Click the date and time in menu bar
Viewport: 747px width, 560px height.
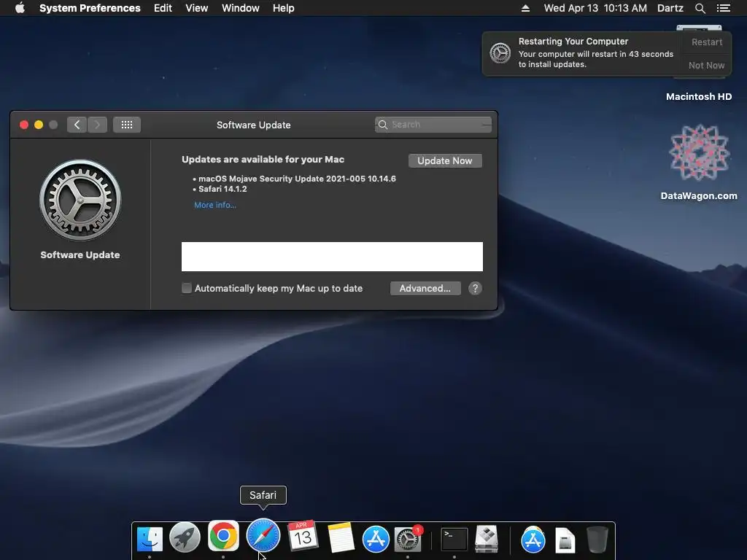click(595, 8)
